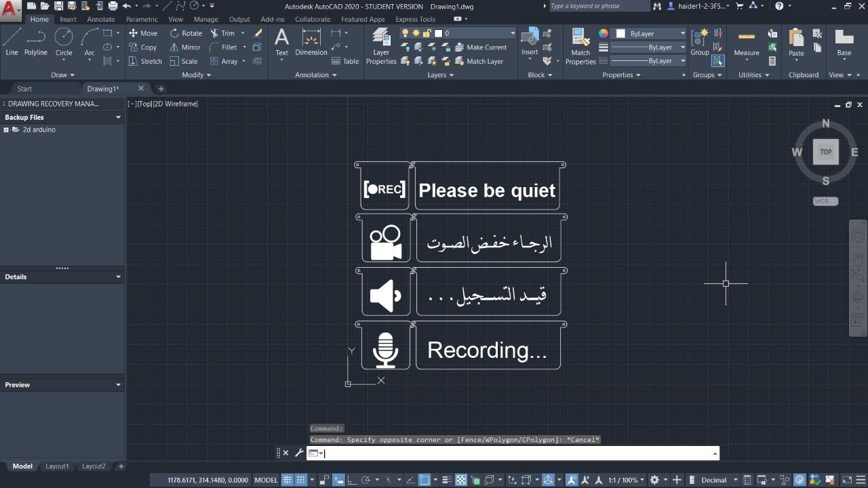868x488 pixels.
Task: Open the layer dropdown showing 0
Action: tap(474, 33)
